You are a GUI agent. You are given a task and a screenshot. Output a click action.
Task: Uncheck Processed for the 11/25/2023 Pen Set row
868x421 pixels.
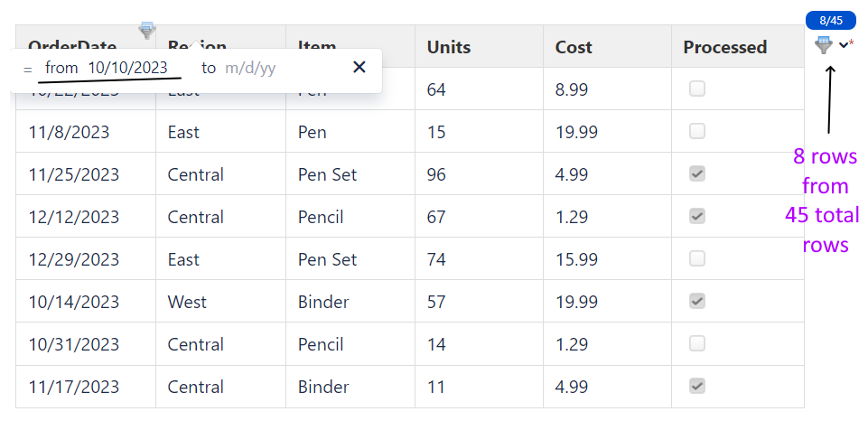click(x=697, y=174)
